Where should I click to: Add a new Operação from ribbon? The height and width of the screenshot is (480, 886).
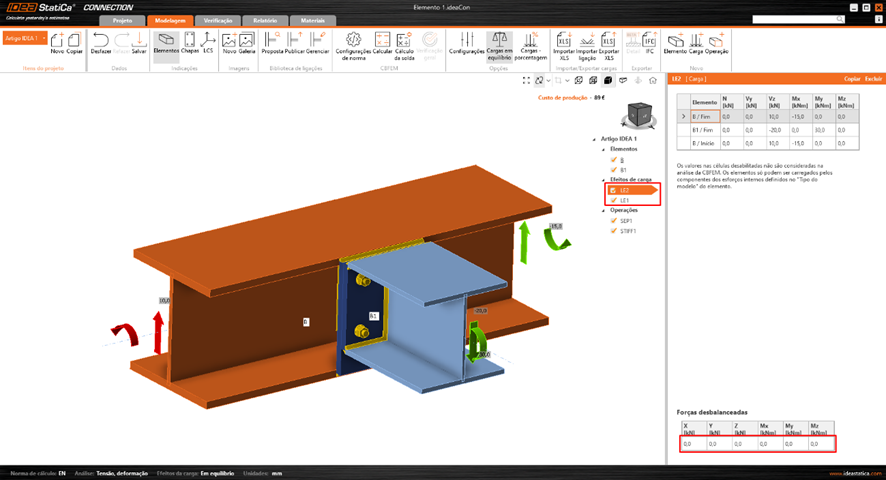[717, 41]
